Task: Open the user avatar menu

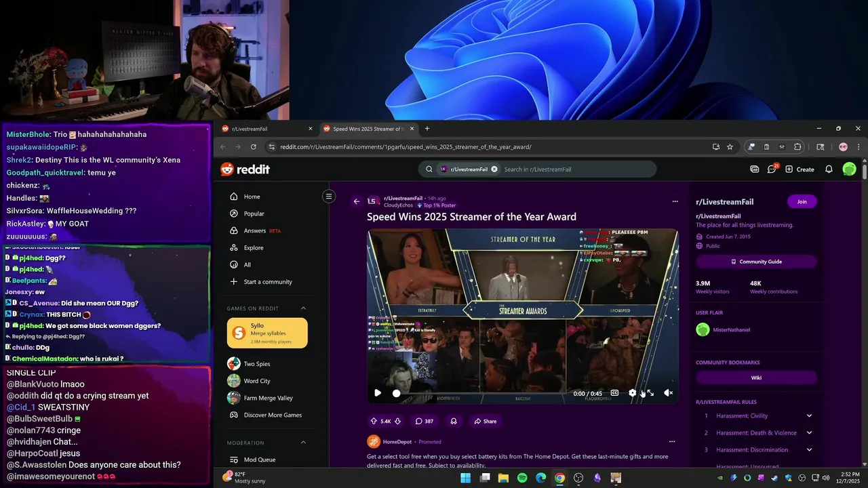Action: 849,169
